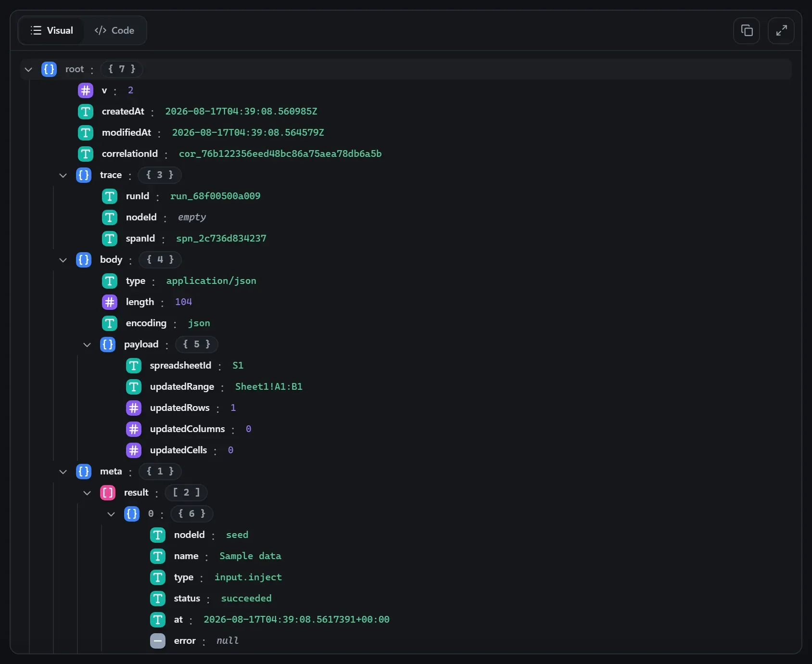
Task: Click the number icon beside v
Action: tap(86, 90)
